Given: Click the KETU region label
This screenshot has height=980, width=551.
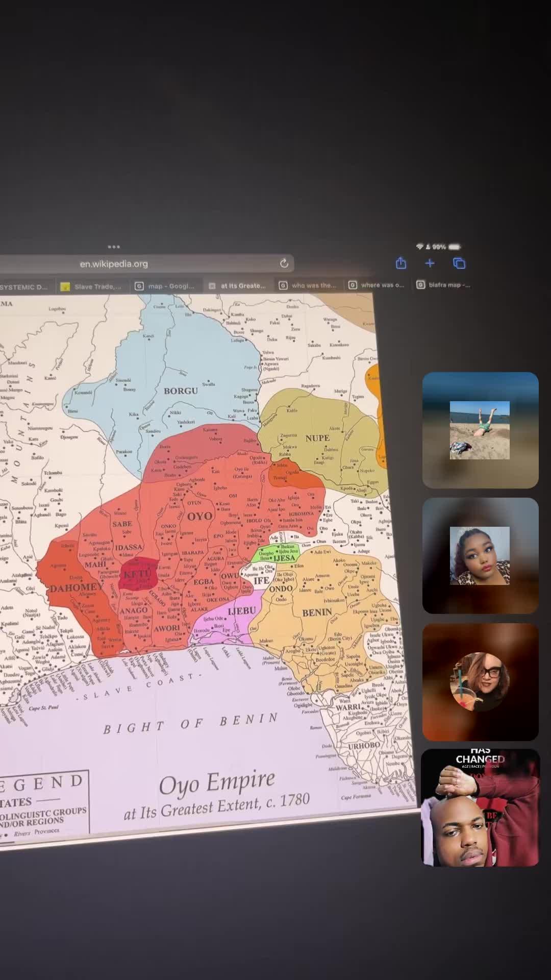Looking at the screenshot, I should point(137,575).
